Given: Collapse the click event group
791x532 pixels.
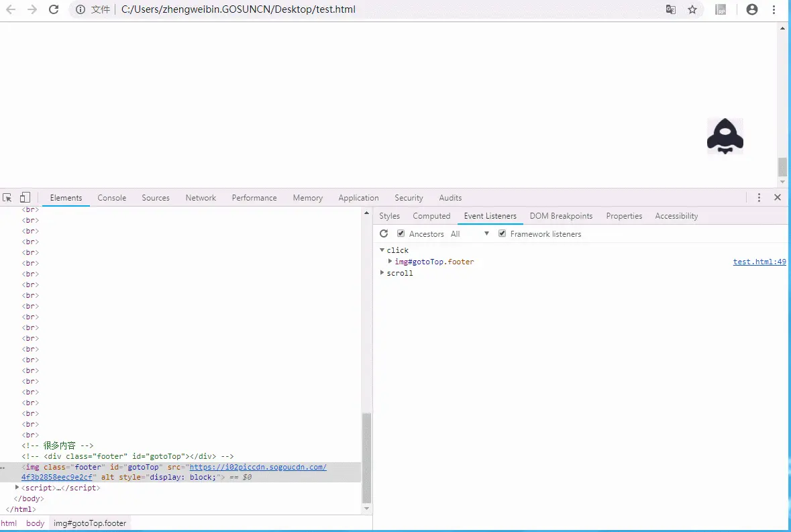Looking at the screenshot, I should [x=382, y=250].
